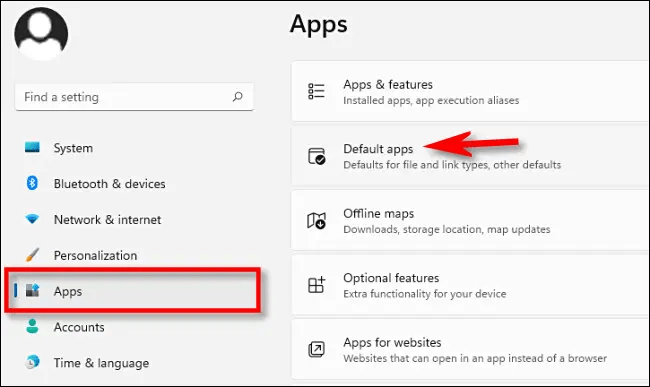
Task: Click the Offline maps icon
Action: (316, 220)
